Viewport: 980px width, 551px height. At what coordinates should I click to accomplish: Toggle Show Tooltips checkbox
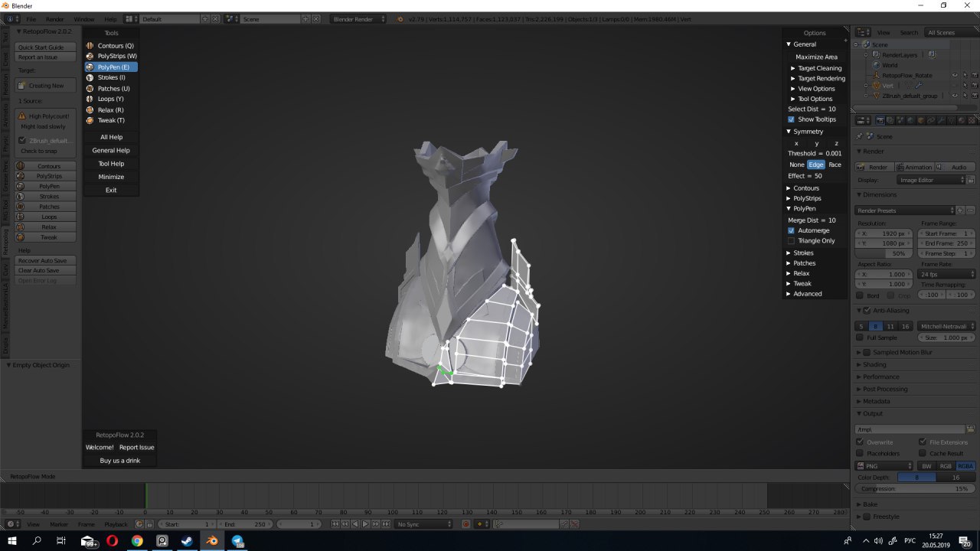(x=792, y=119)
